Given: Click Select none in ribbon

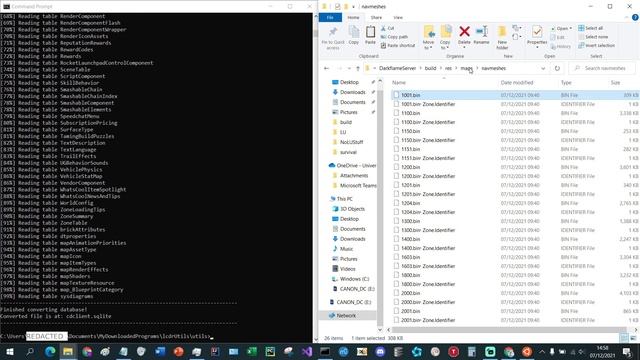Looking at the screenshot, I should pos(593,37).
